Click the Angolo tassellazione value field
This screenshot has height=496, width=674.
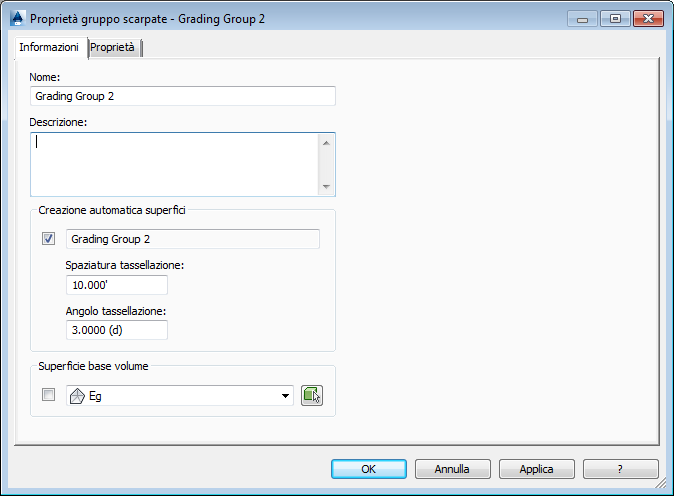tap(116, 330)
